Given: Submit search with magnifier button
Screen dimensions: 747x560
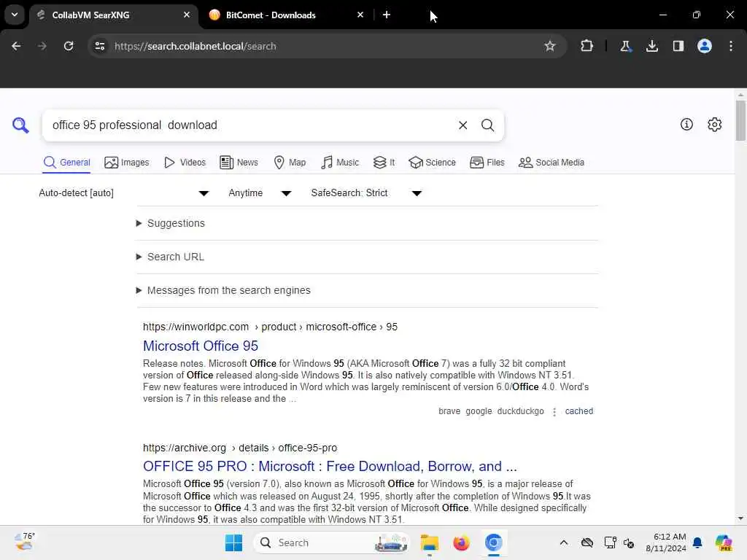Looking at the screenshot, I should coord(487,125).
